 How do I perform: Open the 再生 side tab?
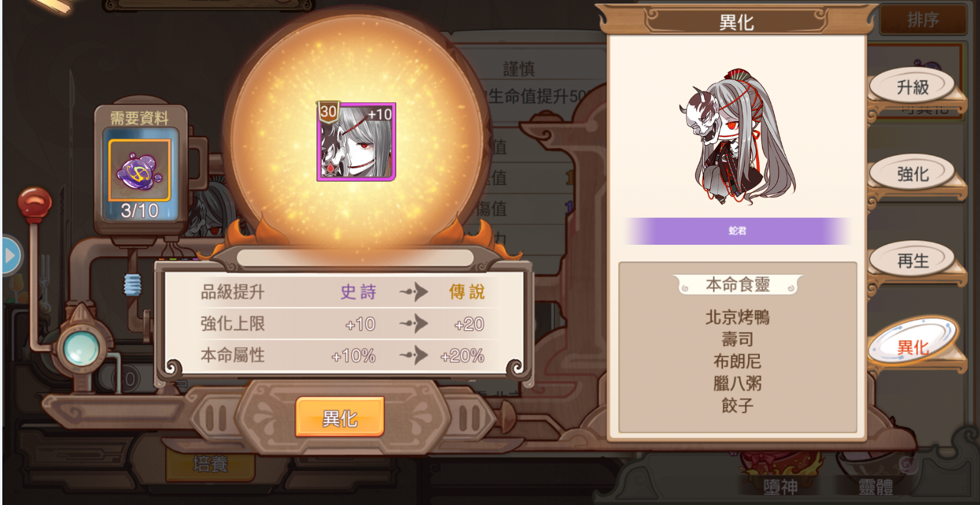click(x=913, y=260)
